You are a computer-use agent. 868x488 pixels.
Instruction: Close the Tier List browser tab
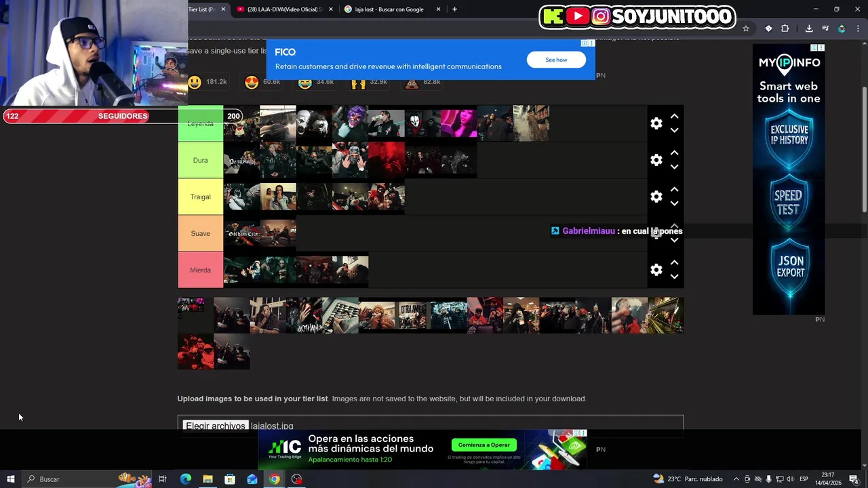(223, 9)
